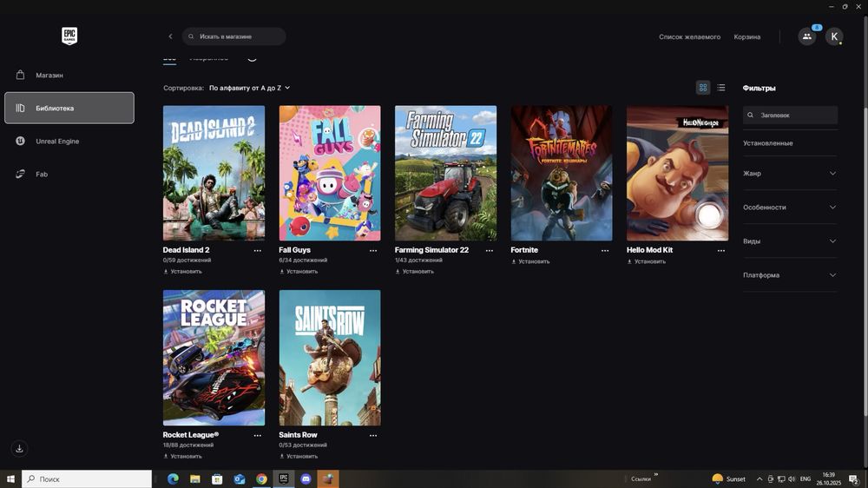Expand the Платформа filter

tap(790, 274)
